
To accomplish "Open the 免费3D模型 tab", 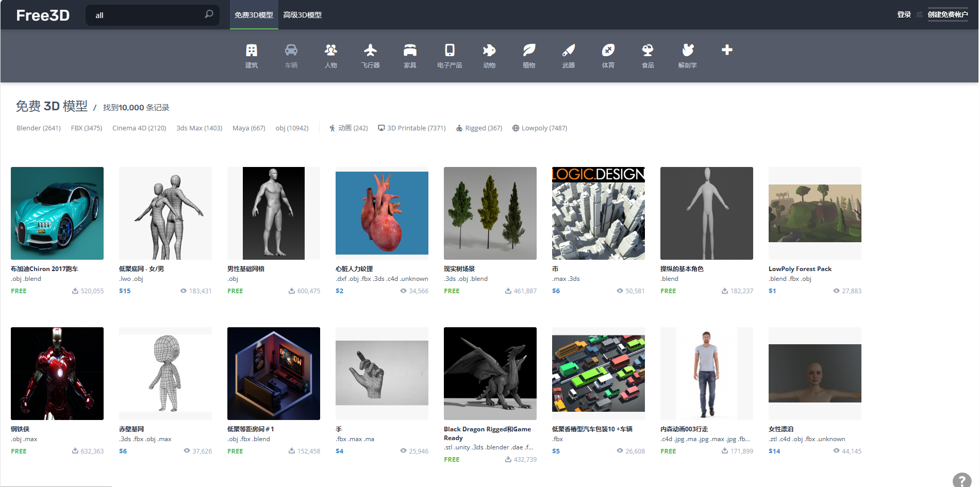I will tap(254, 15).
